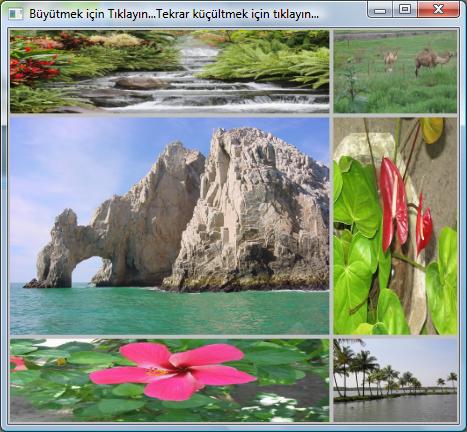The image size is (467, 432).
Task: Enlarge the red anthurium flower image
Action: (x=395, y=226)
